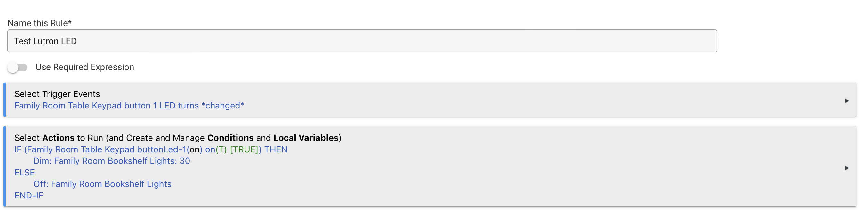This screenshot has height=217, width=868.
Task: Click the Name this Rule text field
Action: [x=362, y=41]
